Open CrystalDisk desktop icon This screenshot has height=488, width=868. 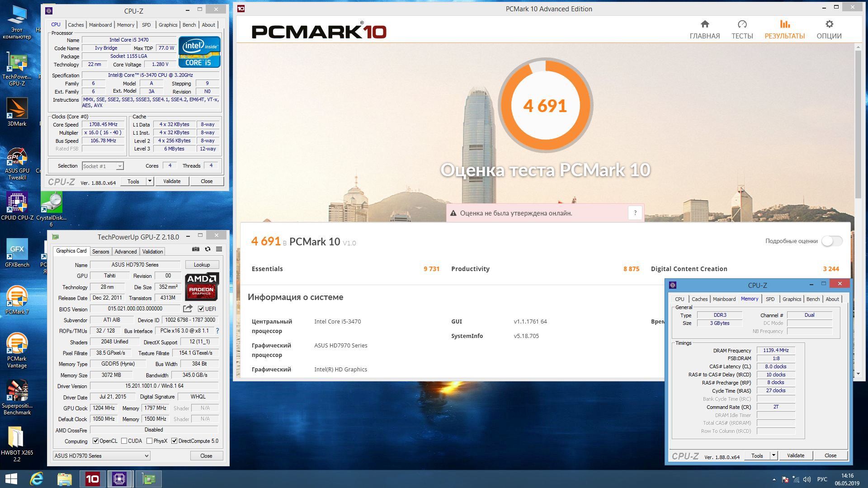[51, 209]
